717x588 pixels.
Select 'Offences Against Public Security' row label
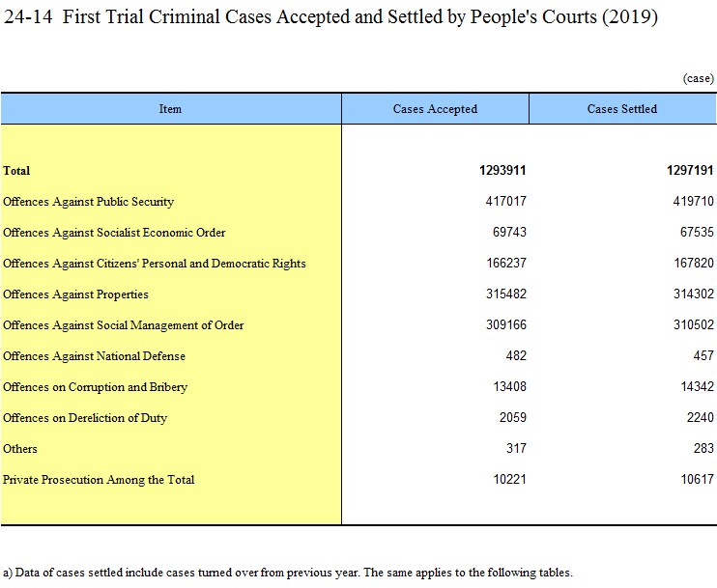tap(88, 202)
